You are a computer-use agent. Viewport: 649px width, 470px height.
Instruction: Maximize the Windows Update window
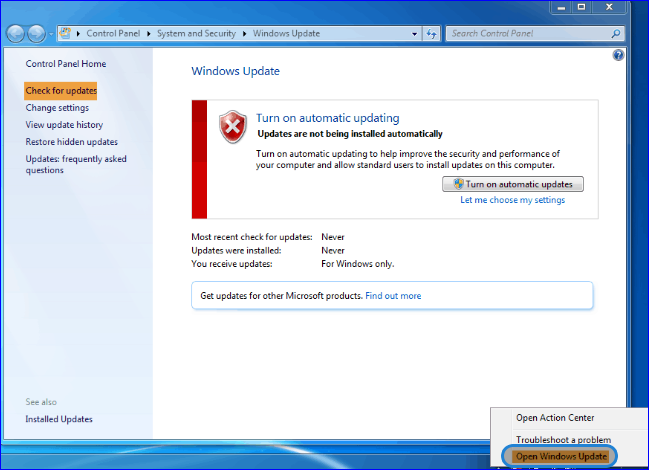click(x=582, y=7)
